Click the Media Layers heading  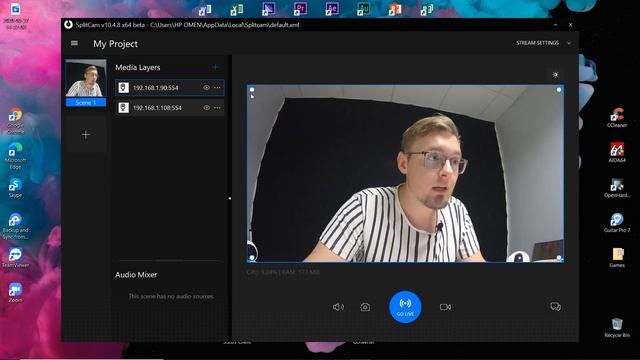tap(138, 67)
